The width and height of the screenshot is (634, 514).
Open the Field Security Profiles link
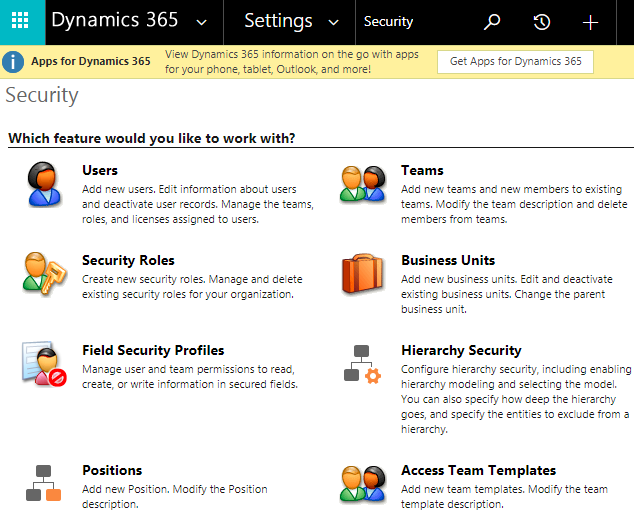(x=153, y=350)
